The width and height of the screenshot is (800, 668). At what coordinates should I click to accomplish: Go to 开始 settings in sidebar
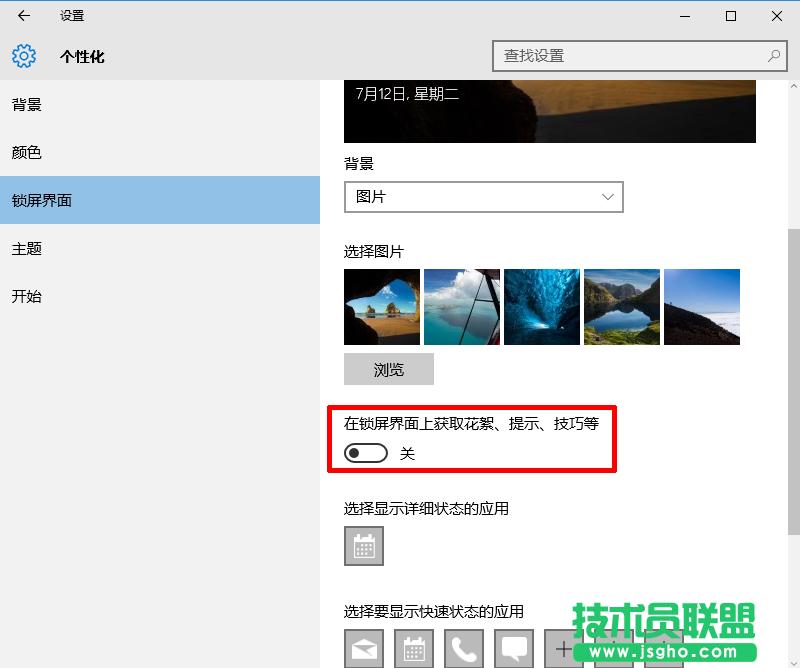tap(25, 296)
